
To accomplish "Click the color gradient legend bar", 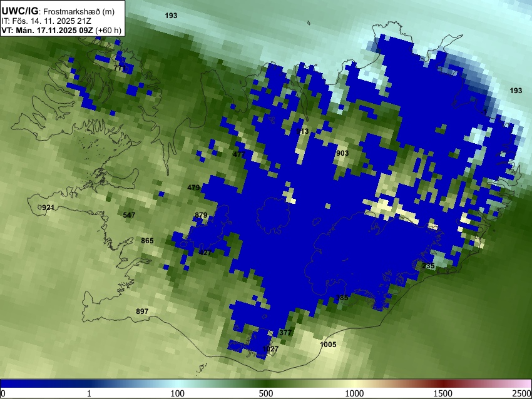I will (266, 384).
